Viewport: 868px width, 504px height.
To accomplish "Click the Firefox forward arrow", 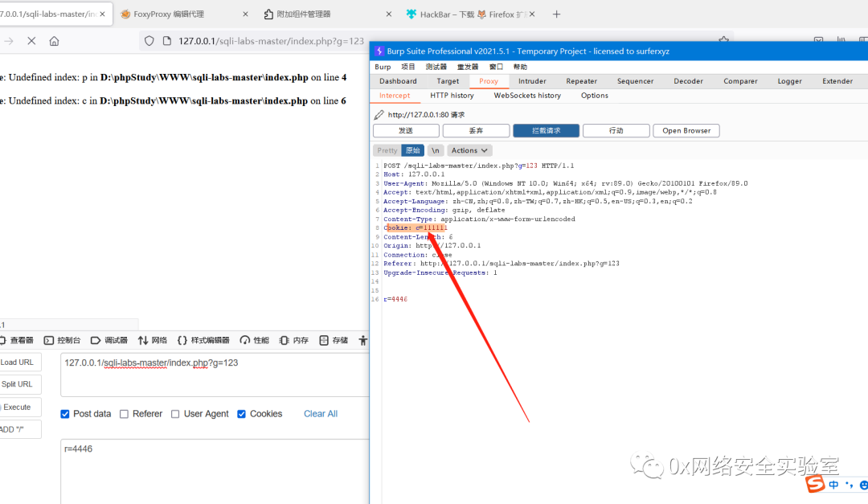I will pos(9,41).
